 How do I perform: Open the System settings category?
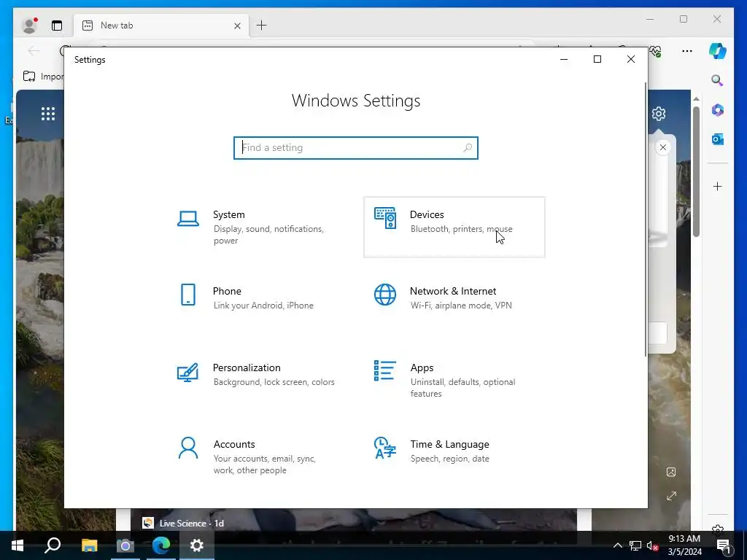[x=258, y=227]
